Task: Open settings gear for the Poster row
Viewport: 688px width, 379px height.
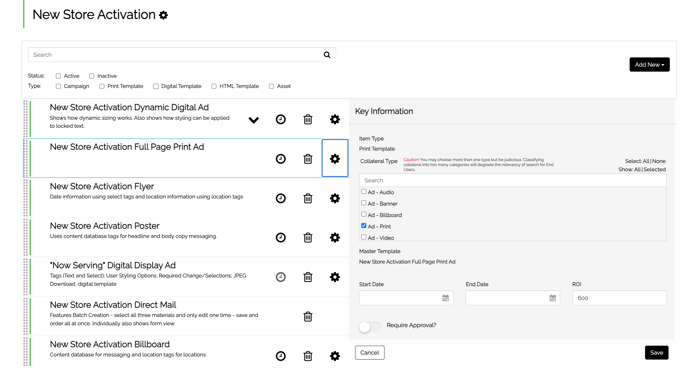Action: click(335, 238)
